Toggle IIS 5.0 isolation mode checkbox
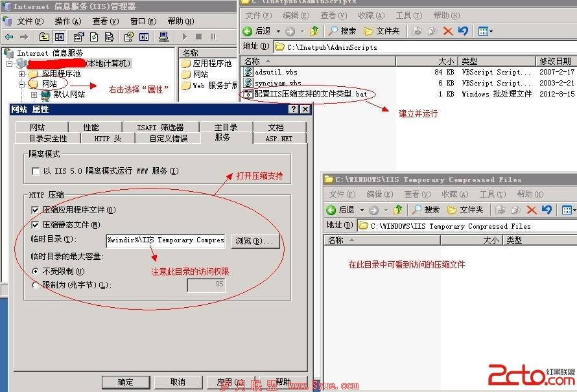The image size is (577, 392). 36,171
